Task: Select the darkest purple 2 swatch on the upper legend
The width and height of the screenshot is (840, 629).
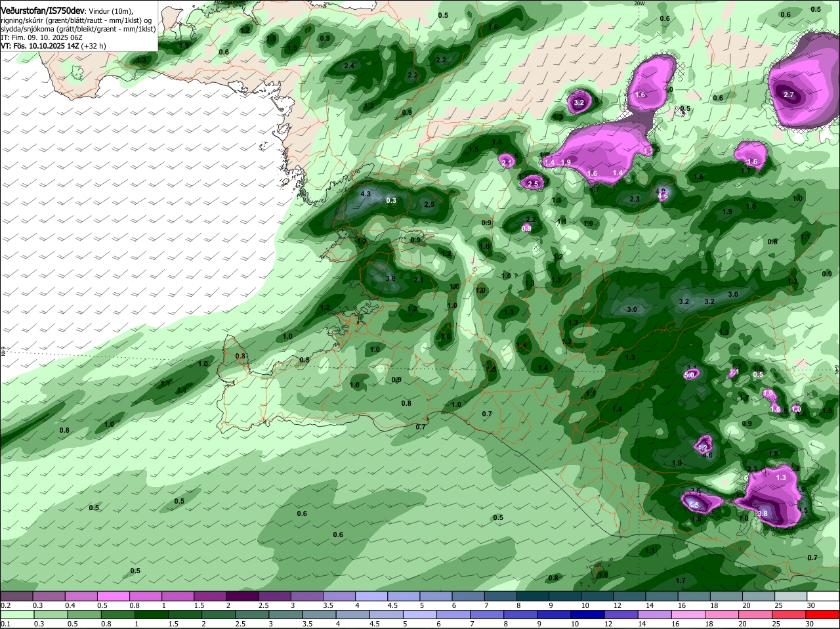Action: pyautogui.click(x=243, y=596)
